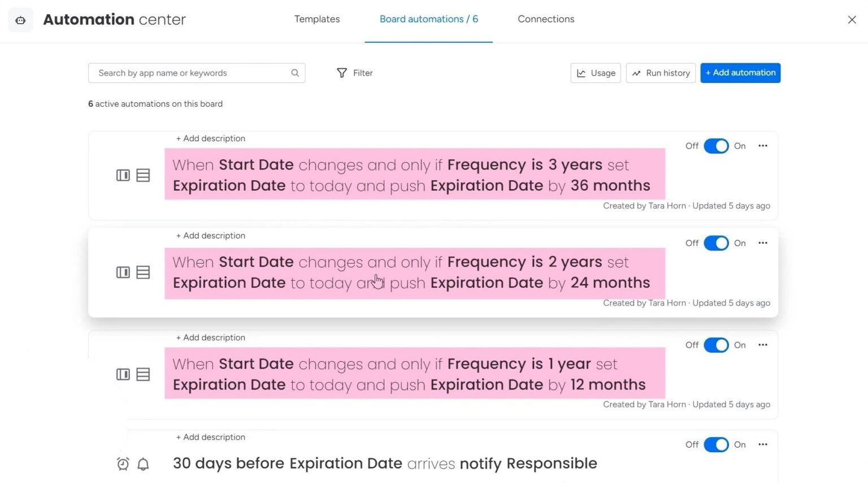Open Run history
This screenshot has height=494, width=868.
(x=661, y=73)
